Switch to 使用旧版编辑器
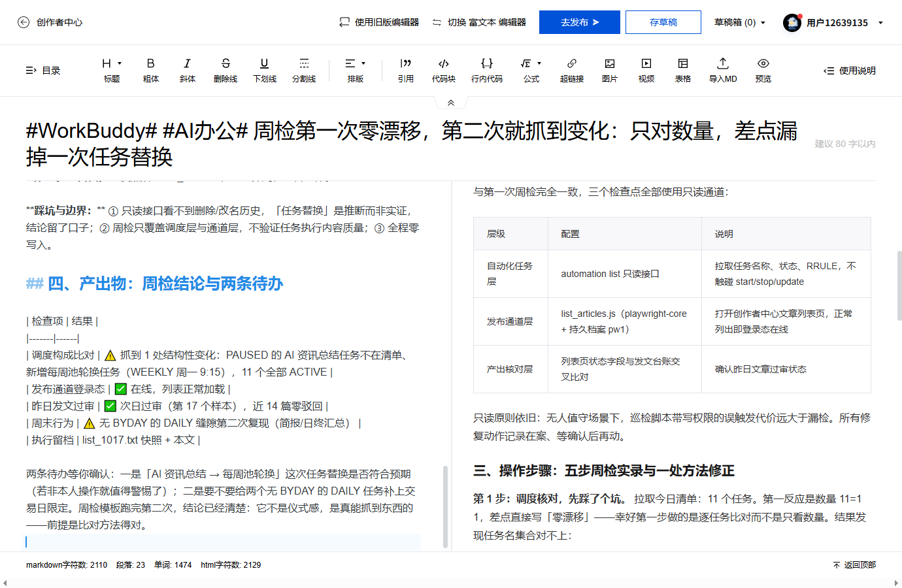The width and height of the screenshot is (902, 588). pos(379,22)
